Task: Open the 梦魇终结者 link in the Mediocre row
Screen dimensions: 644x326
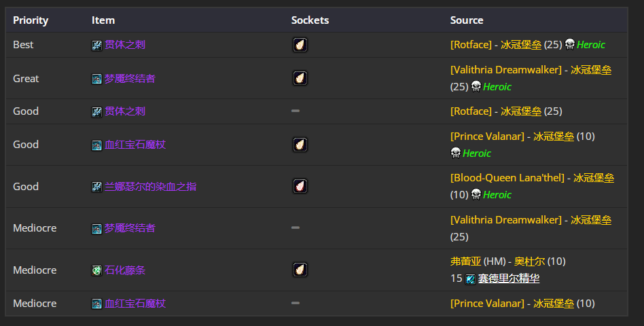Action: click(x=129, y=228)
